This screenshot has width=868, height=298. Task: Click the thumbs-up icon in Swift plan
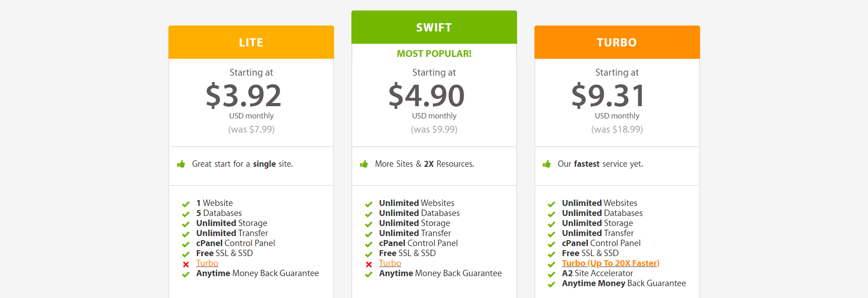(x=364, y=164)
